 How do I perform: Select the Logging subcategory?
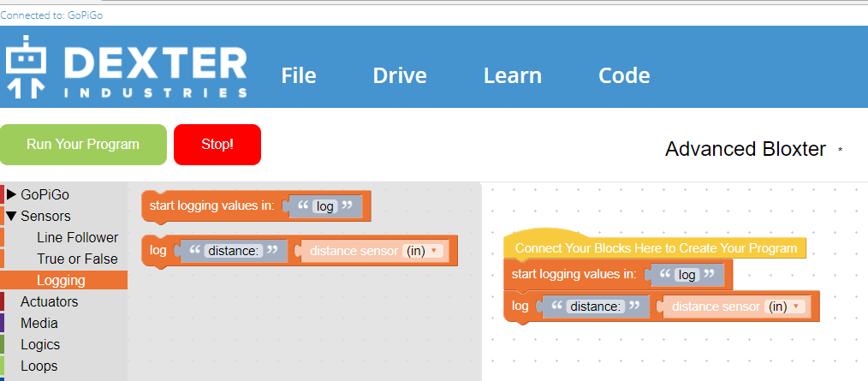(x=61, y=280)
